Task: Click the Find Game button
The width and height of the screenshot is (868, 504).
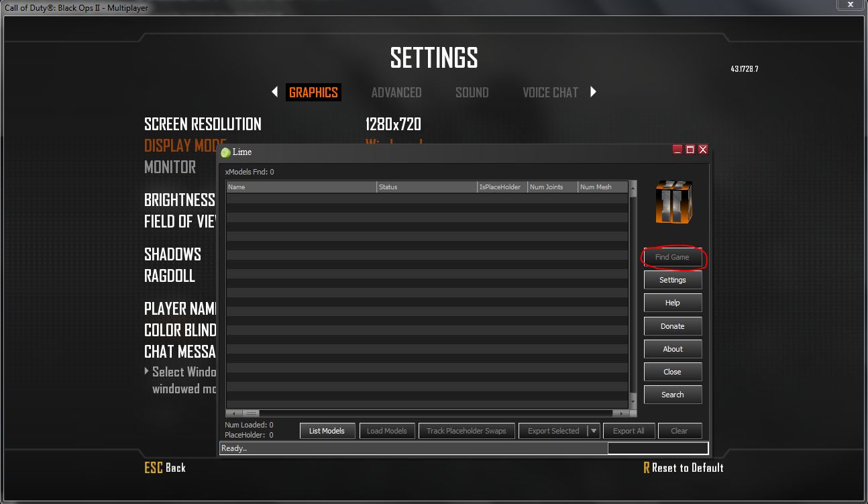Action: (x=672, y=257)
